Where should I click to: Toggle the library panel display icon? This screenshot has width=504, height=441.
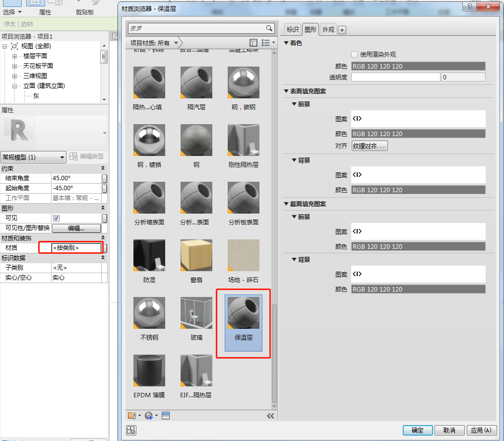tap(253, 43)
